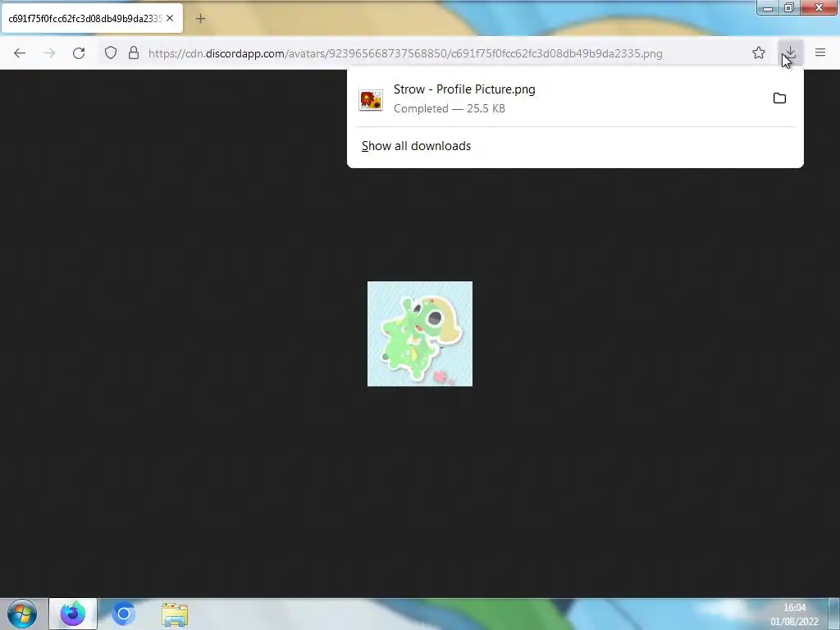Reload the current page

pyautogui.click(x=79, y=53)
